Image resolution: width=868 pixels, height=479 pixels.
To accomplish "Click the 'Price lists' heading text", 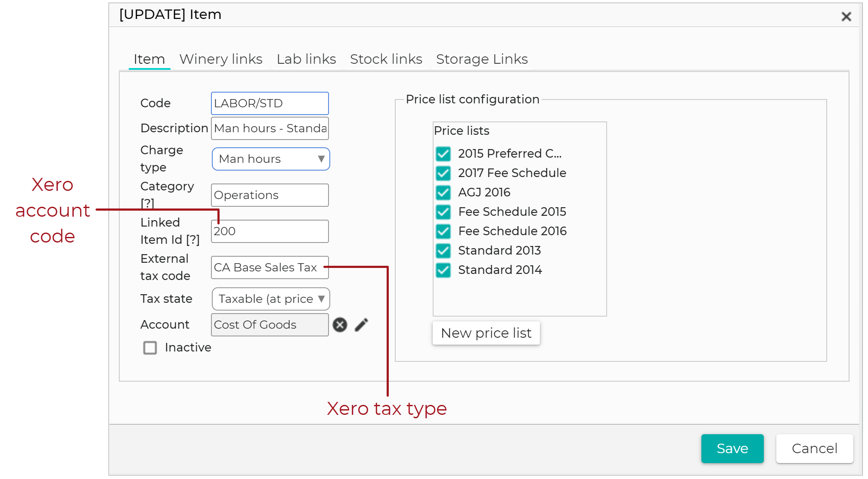I will click(x=462, y=131).
